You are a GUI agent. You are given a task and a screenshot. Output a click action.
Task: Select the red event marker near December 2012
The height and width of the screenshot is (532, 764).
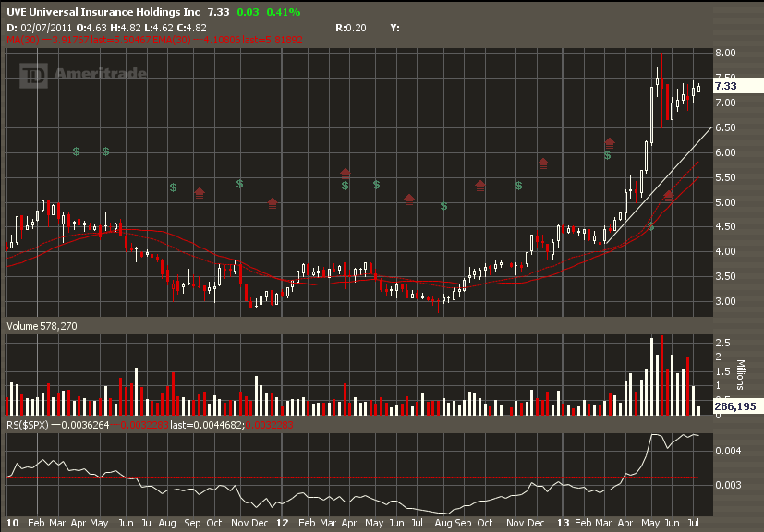click(x=543, y=163)
